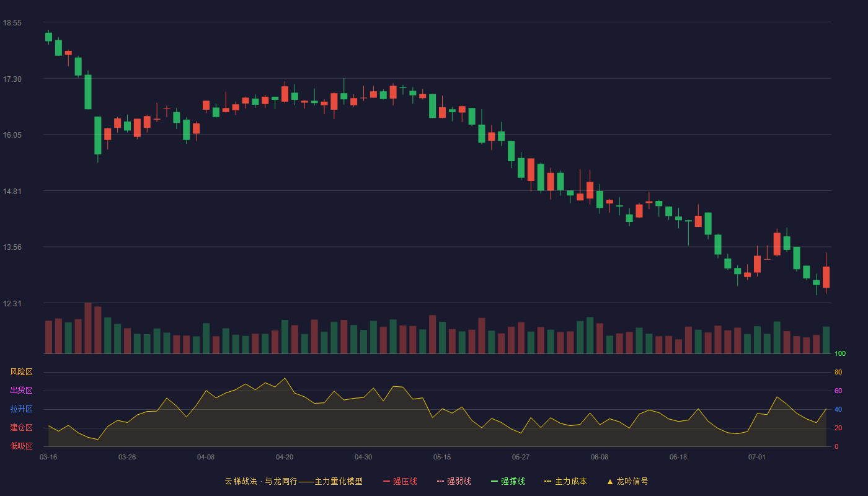The height and width of the screenshot is (496, 868).
Task: Toggle the red 强压线 legend line marker
Action: coord(386,481)
